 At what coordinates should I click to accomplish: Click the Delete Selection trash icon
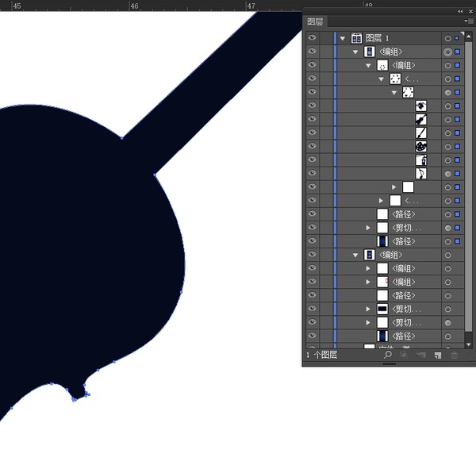tap(454, 355)
